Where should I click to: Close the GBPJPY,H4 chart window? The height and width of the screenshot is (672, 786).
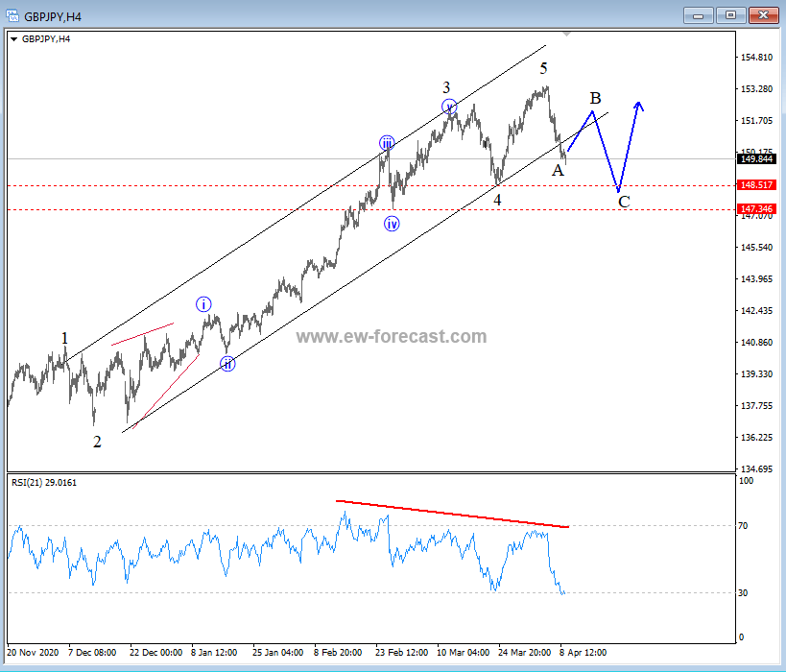762,14
